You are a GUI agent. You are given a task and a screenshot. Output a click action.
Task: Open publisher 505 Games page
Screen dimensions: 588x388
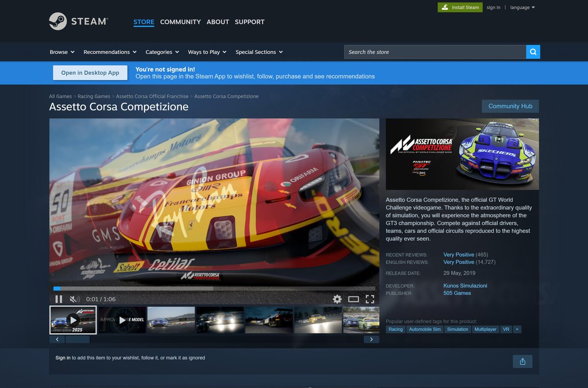pos(457,293)
